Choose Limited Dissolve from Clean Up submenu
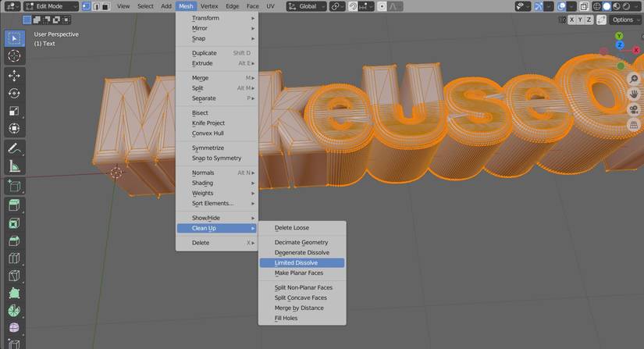The height and width of the screenshot is (349, 644). (x=297, y=263)
